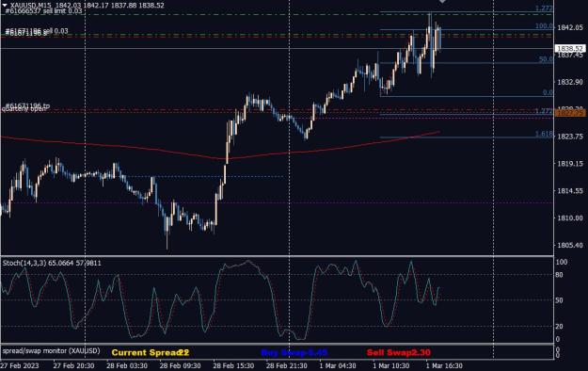Click the stochastic scale value 20
This screenshot has width=588, height=371.
559,327
